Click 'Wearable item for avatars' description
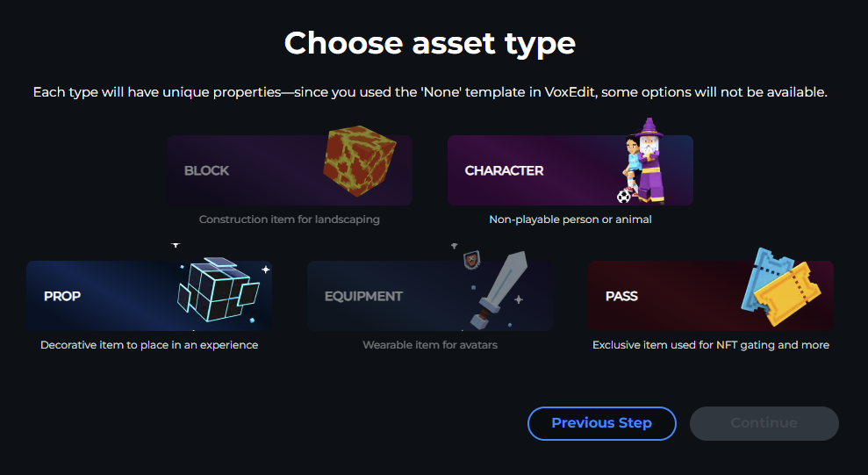Viewport: 868px width, 475px height. click(x=430, y=345)
